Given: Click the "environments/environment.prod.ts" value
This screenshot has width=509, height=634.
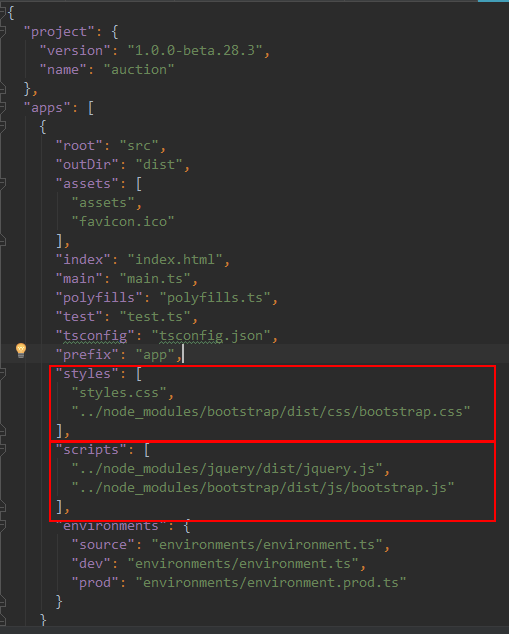Looking at the screenshot, I should (271, 583).
